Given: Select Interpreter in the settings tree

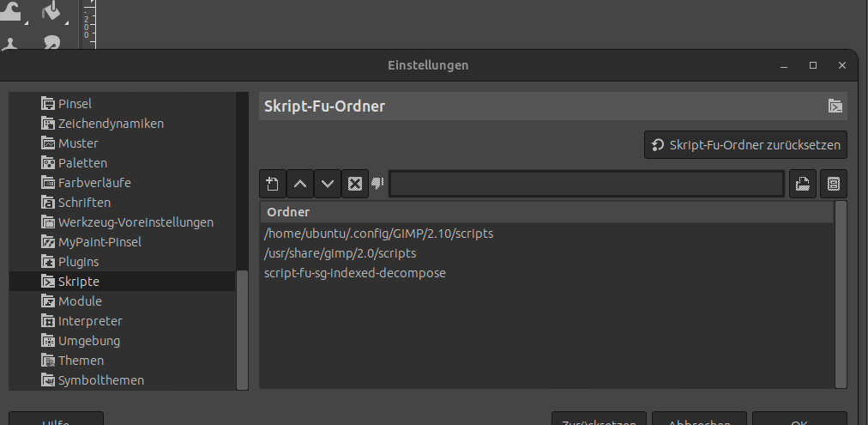Looking at the screenshot, I should tap(90, 321).
